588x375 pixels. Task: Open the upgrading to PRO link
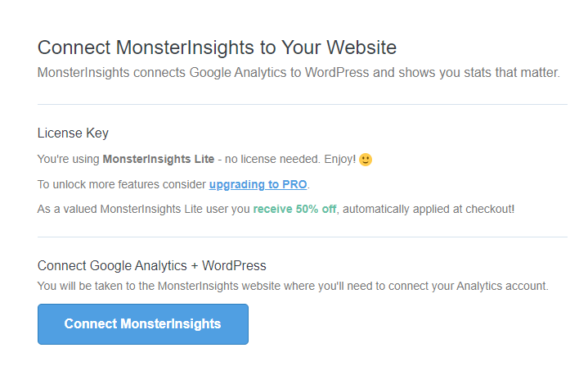click(258, 184)
